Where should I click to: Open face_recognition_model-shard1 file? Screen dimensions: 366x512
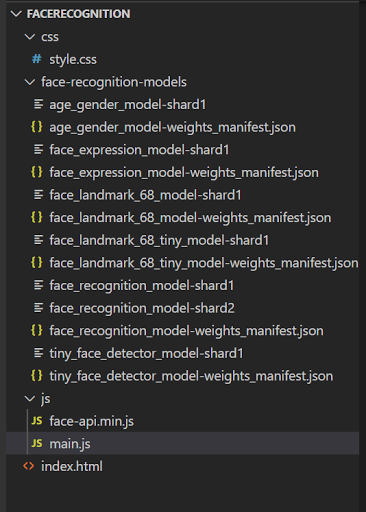[142, 286]
